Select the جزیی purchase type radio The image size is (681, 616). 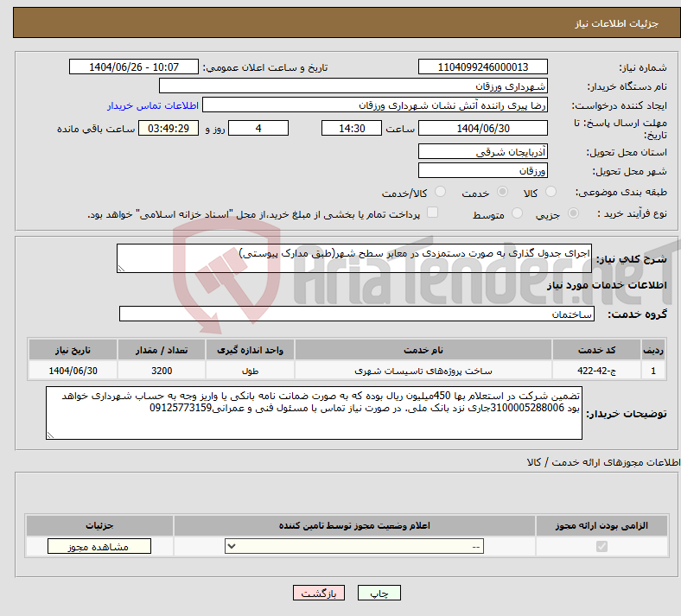(x=573, y=213)
